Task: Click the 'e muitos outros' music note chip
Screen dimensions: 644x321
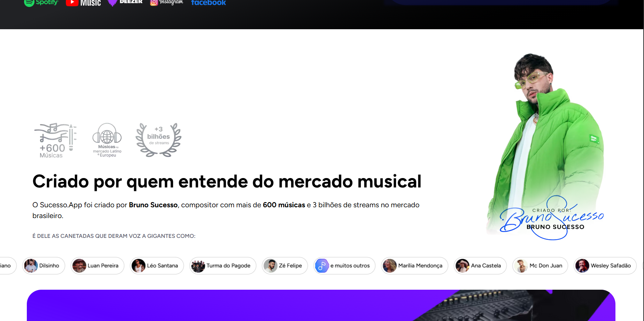Action: (x=344, y=266)
